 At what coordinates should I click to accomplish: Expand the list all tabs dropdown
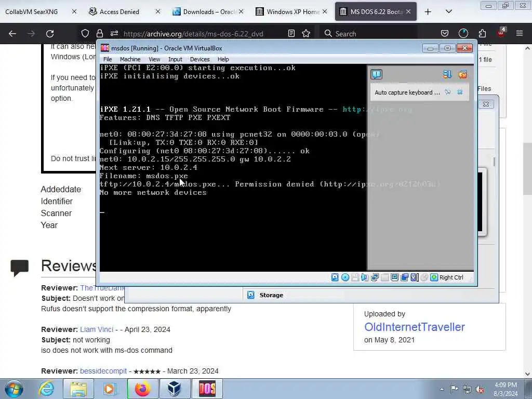point(449,12)
